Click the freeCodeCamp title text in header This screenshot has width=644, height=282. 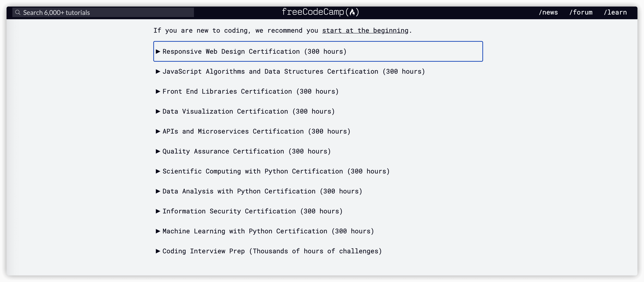pos(313,12)
